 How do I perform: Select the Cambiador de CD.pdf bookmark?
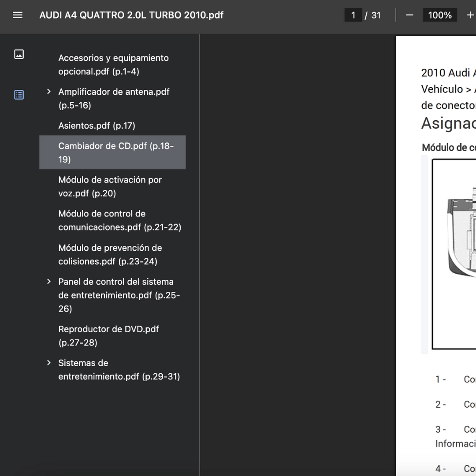(x=115, y=152)
